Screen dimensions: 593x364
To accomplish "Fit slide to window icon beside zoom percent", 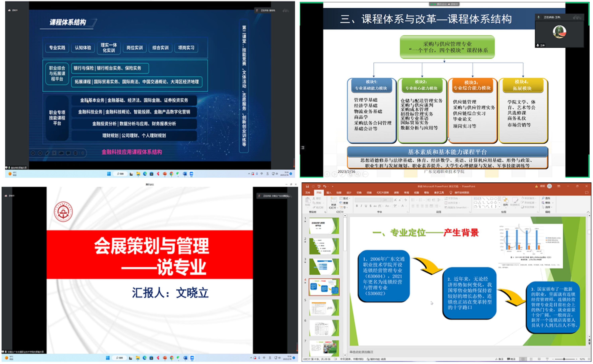I will click(589, 359).
